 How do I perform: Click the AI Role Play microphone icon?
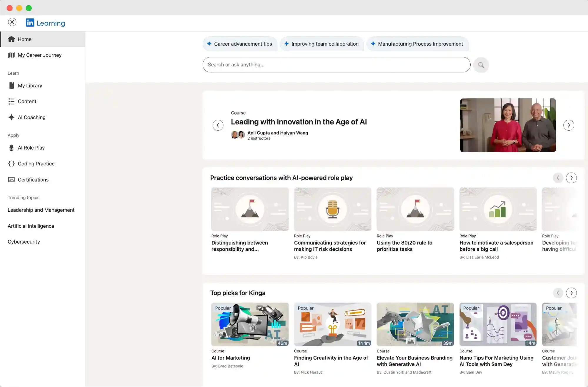coord(11,148)
